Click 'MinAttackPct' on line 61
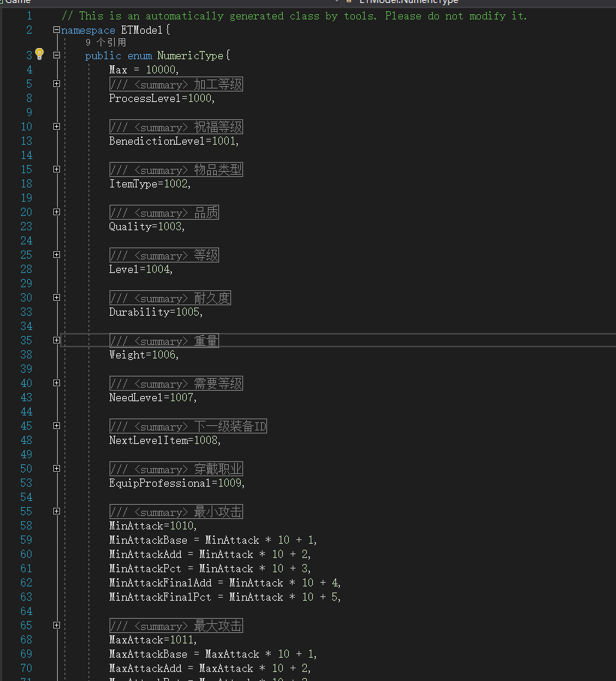Viewport: 616px width, 681px height. tap(145, 568)
